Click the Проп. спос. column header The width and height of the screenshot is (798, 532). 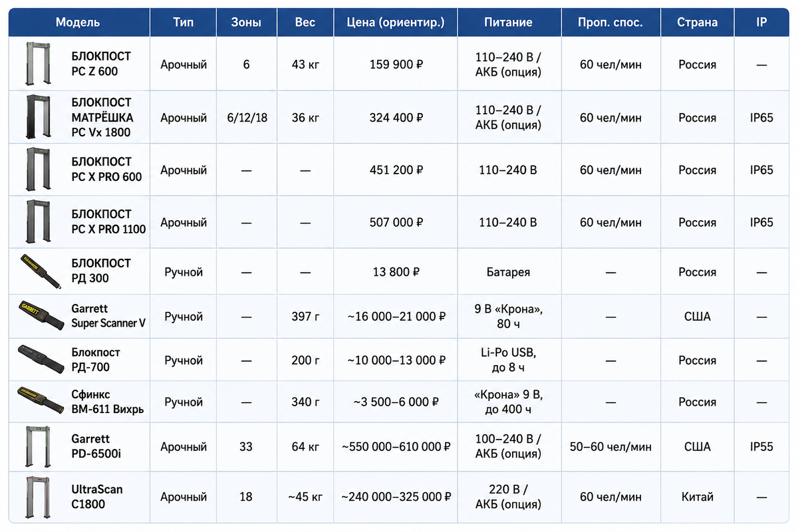pyautogui.click(x=610, y=22)
